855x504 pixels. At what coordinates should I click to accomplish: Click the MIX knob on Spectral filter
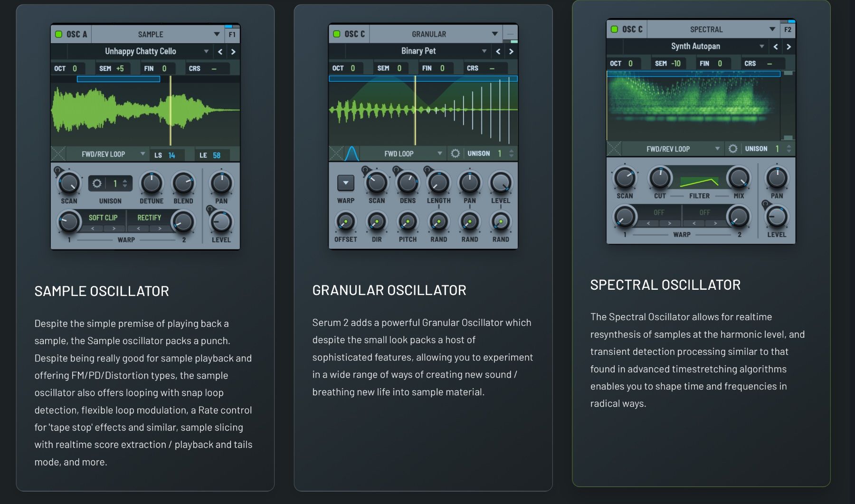[739, 178]
